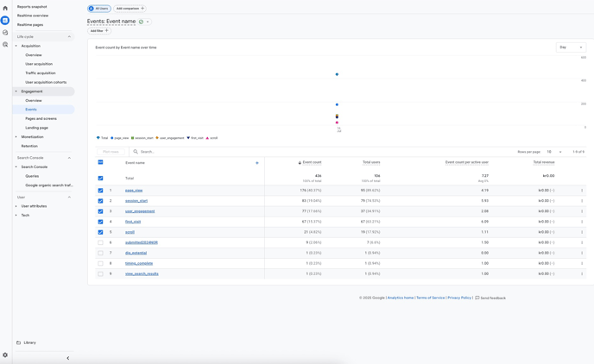Open the dropdown arrow beside the report status icon

tap(148, 22)
